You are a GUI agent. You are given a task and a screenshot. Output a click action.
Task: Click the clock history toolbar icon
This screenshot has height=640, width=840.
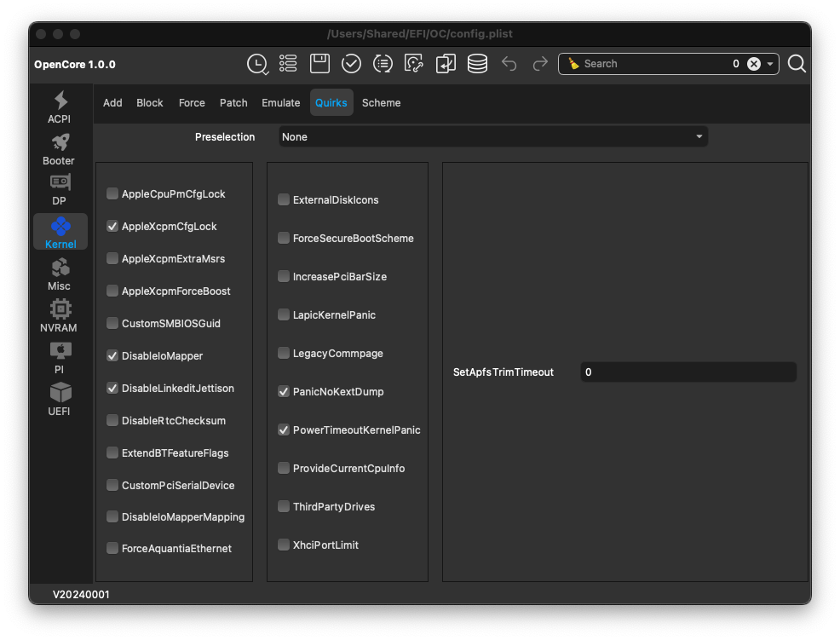257,64
